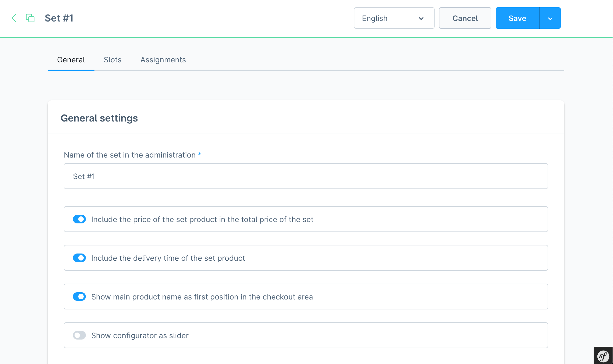
Task: Click the Save button
Action: pyautogui.click(x=517, y=18)
